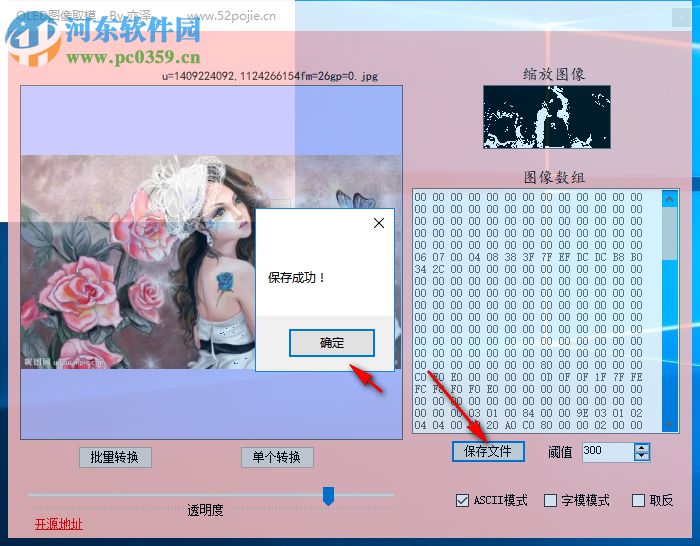Click inside the 图像数组 hex text area
This screenshot has height=546, width=700.
pos(537,311)
